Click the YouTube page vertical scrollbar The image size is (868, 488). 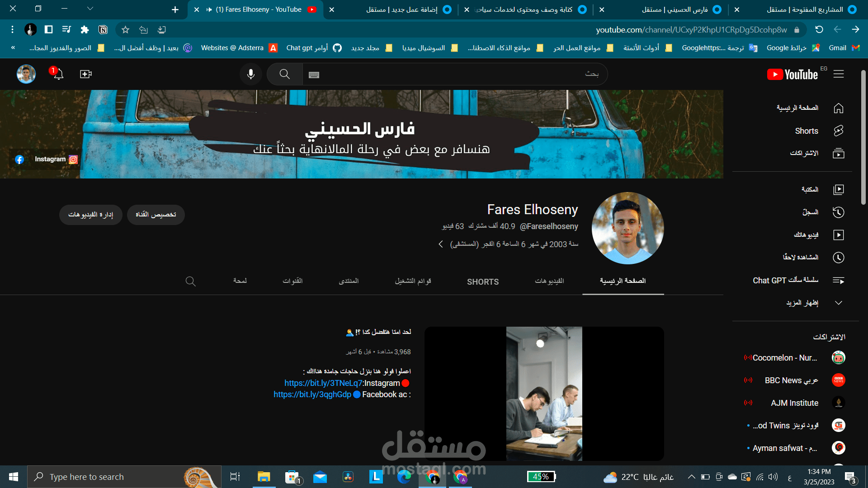click(863, 138)
